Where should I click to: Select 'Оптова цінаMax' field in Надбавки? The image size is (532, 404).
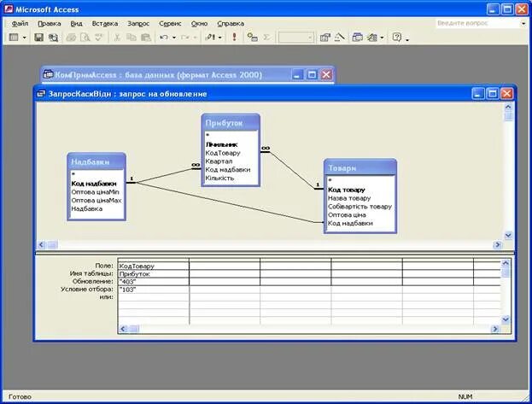point(96,201)
